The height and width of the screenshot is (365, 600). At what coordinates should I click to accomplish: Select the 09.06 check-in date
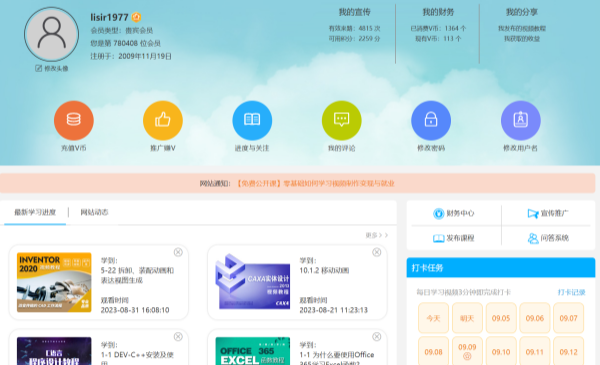535,318
